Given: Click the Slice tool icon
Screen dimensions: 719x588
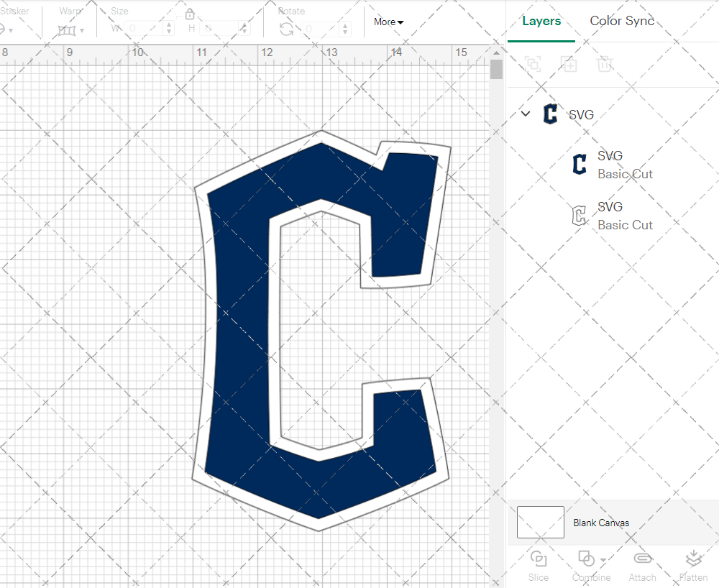Looking at the screenshot, I should click(538, 559).
